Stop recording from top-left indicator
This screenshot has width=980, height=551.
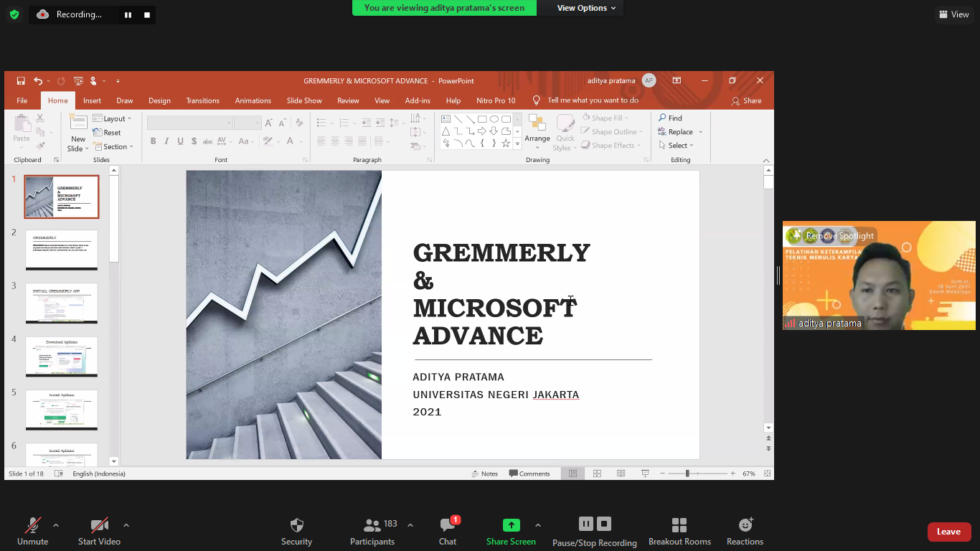tap(147, 14)
